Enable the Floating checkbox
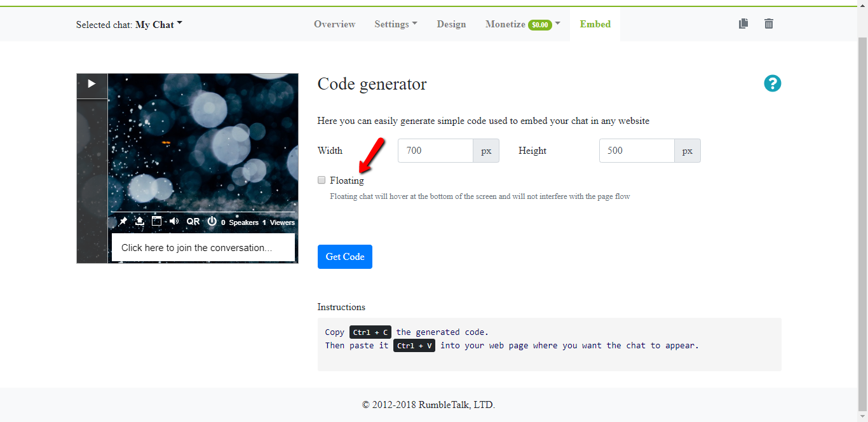868x422 pixels. click(322, 180)
